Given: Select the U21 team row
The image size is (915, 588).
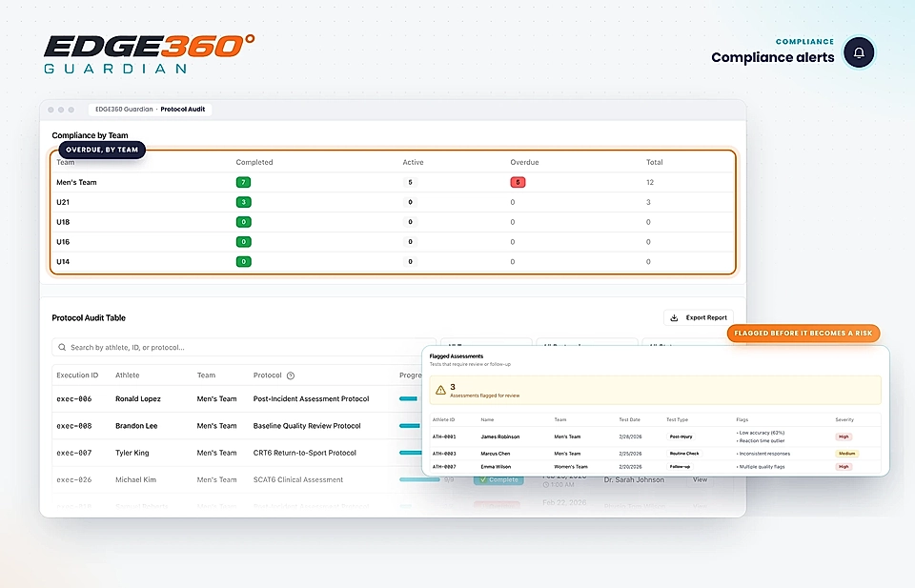Looking at the screenshot, I should [x=393, y=202].
